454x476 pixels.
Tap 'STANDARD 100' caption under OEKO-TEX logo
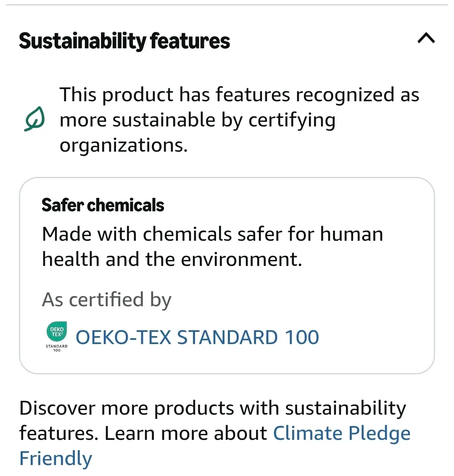coord(56,348)
